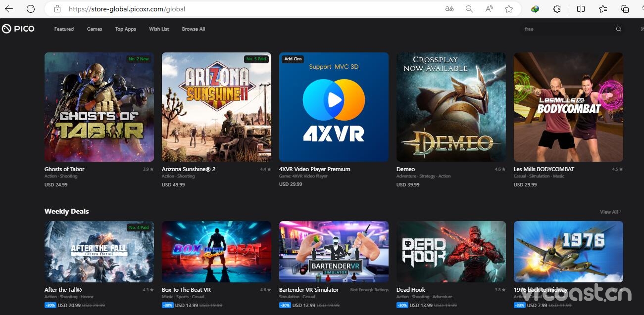
Task: Click the Add-Ons badge on 4XVR
Action: tap(293, 59)
